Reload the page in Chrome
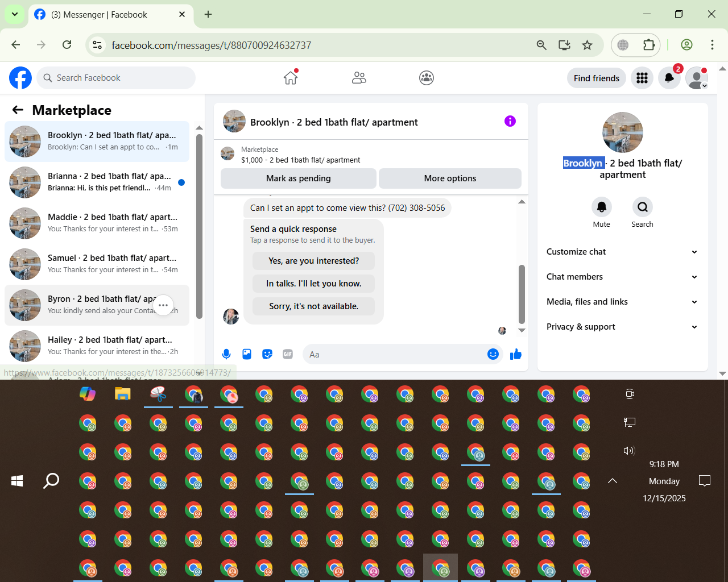 click(x=67, y=45)
